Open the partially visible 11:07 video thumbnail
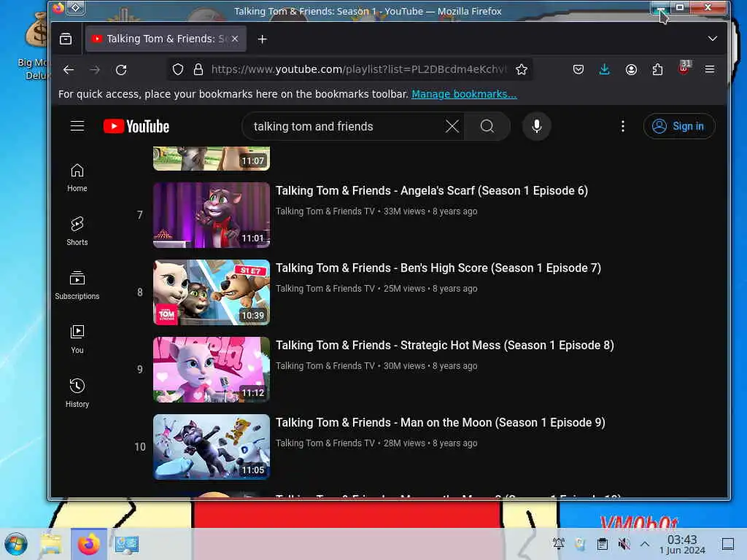747x560 pixels. point(212,158)
